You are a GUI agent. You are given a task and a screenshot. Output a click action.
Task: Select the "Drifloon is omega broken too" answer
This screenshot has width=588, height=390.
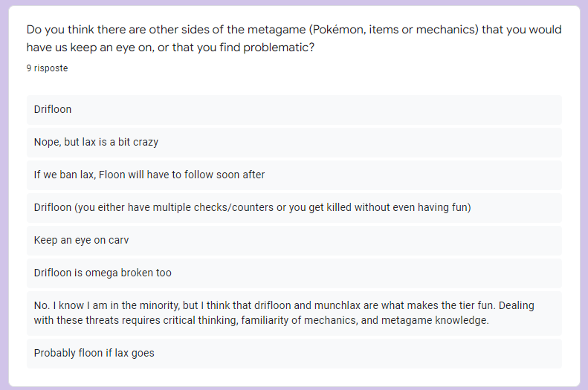tap(103, 273)
